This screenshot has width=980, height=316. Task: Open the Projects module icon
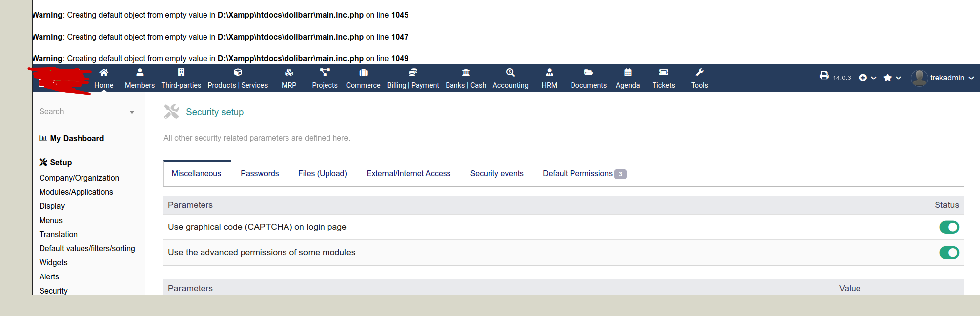(x=325, y=72)
